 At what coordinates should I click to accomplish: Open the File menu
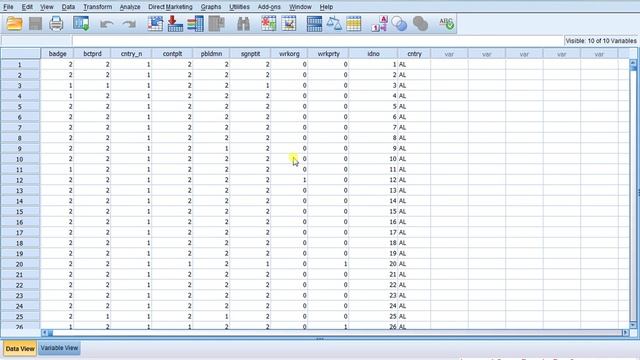pos(8,7)
